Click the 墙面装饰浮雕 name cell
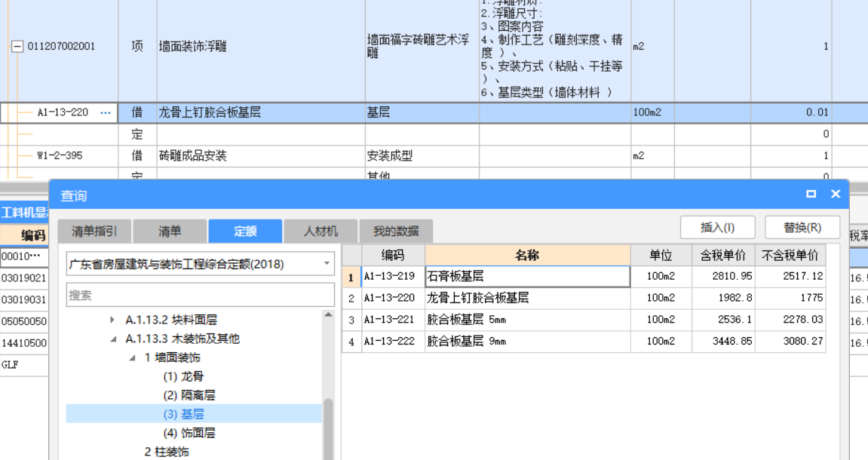The height and width of the screenshot is (460, 868). 261,47
